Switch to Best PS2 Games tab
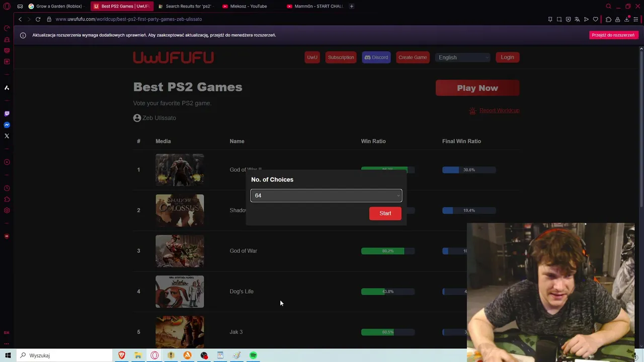The width and height of the screenshot is (644, 362). (x=121, y=6)
